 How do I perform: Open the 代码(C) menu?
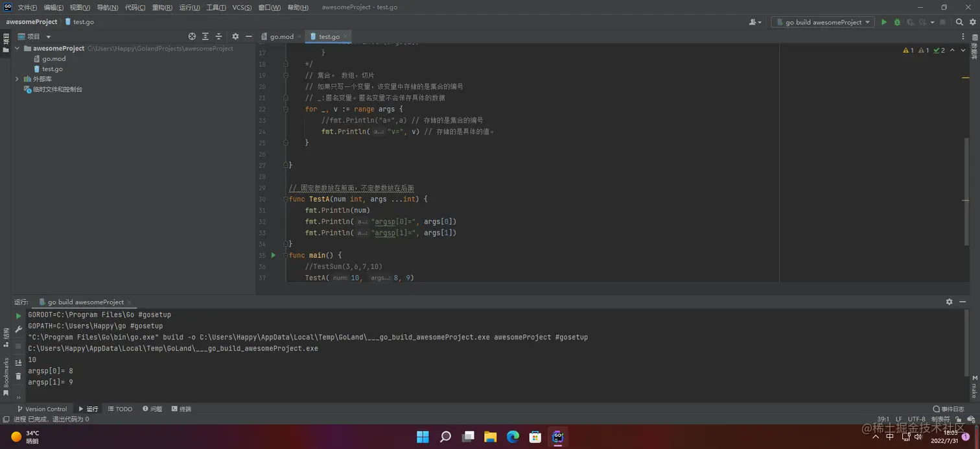(135, 7)
